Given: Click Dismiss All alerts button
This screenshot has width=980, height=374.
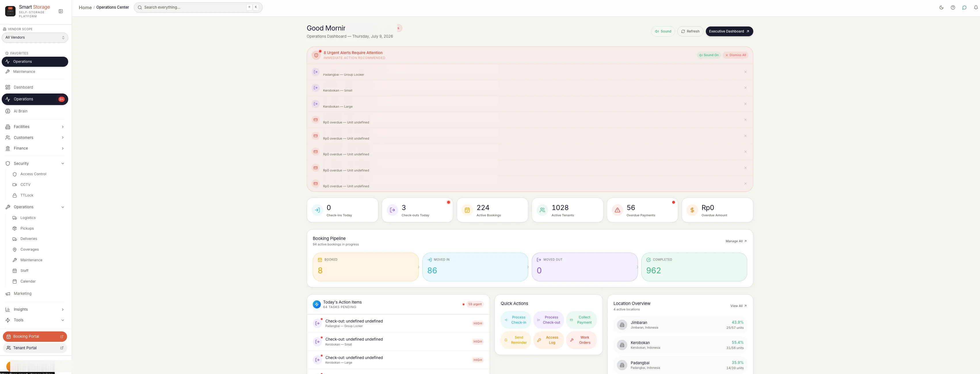Looking at the screenshot, I should pos(735,55).
